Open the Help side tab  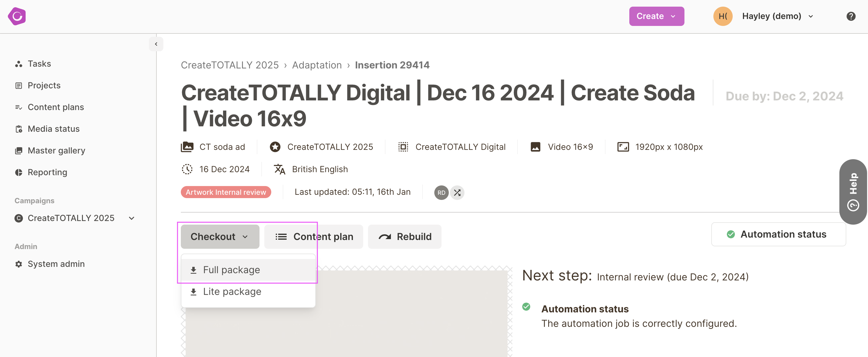click(x=853, y=191)
